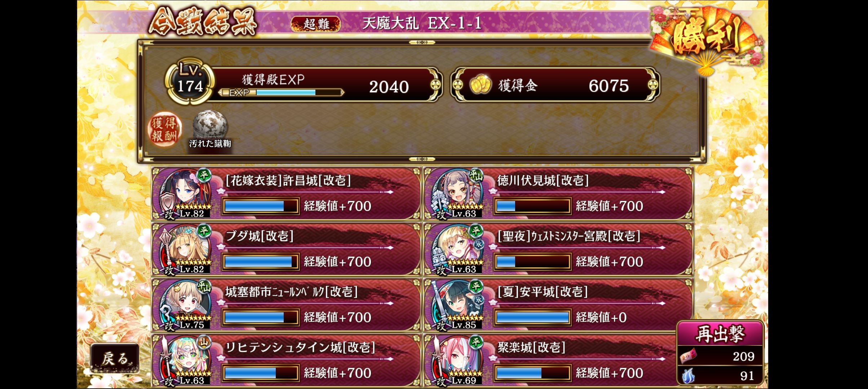Tap the sortie ticket icon showing 209
This screenshot has height=389, width=868.
688,356
